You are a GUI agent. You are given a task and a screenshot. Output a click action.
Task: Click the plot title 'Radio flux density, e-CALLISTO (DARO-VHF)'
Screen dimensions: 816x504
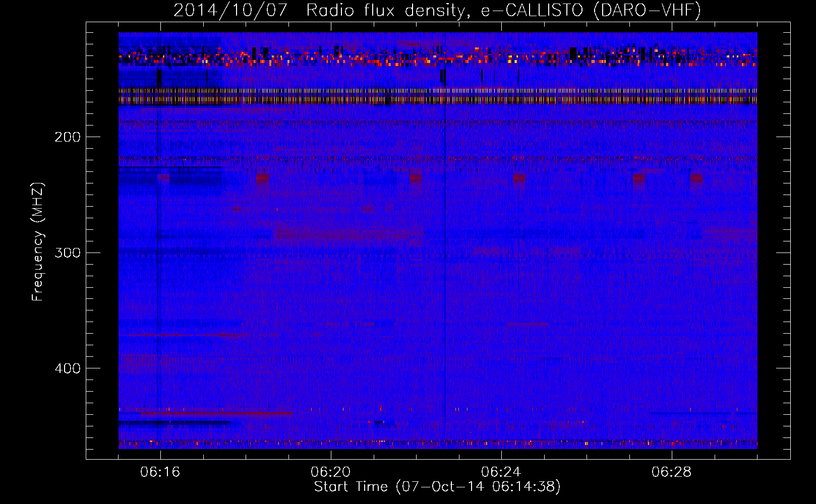point(503,10)
